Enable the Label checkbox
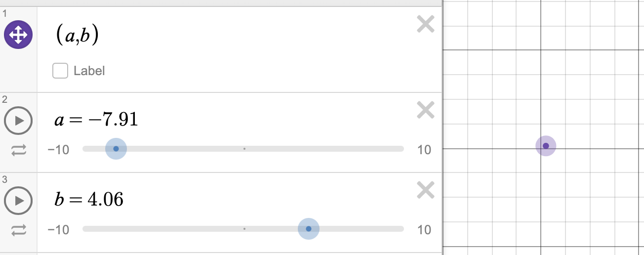This screenshot has width=644, height=255. click(60, 71)
